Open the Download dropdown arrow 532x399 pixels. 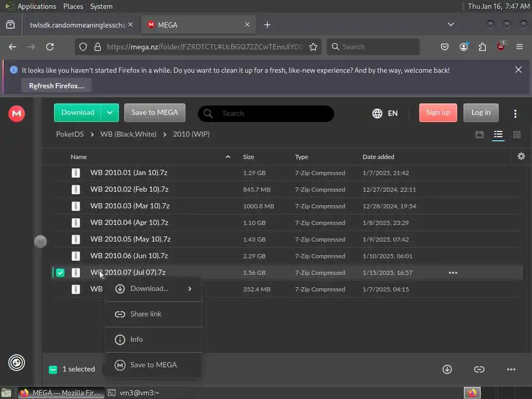point(110,113)
